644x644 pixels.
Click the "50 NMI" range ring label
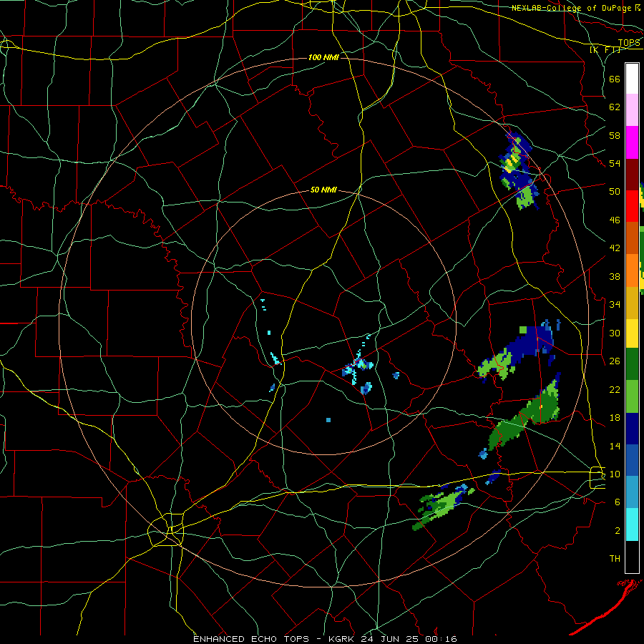point(323,190)
